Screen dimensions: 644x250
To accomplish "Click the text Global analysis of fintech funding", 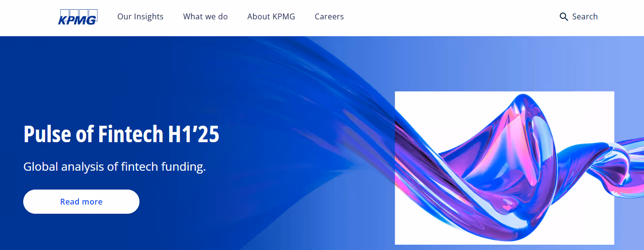I will 115,167.
